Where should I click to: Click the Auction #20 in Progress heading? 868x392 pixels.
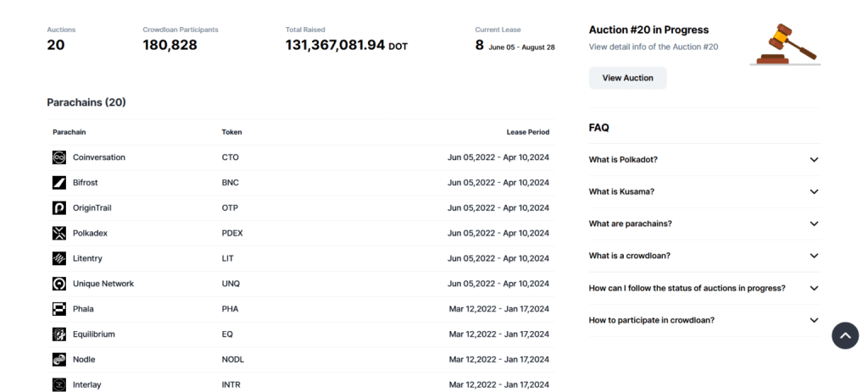click(x=648, y=30)
